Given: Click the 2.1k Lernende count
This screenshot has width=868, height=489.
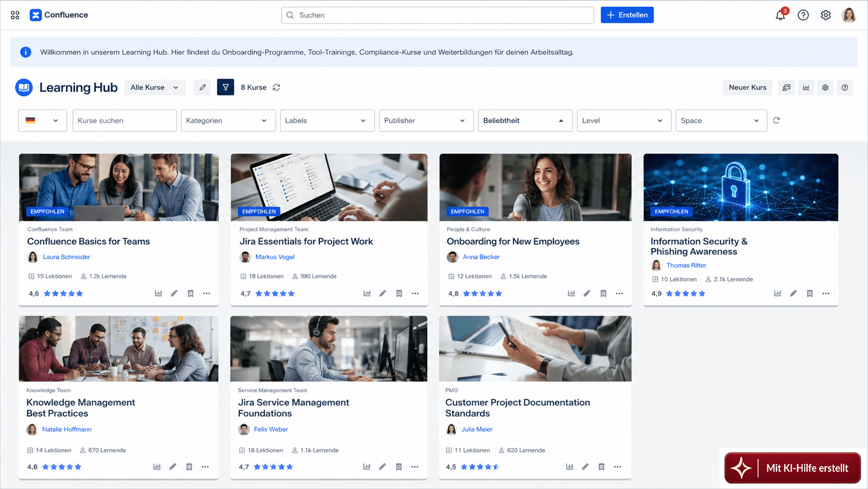Looking at the screenshot, I should [729, 280].
